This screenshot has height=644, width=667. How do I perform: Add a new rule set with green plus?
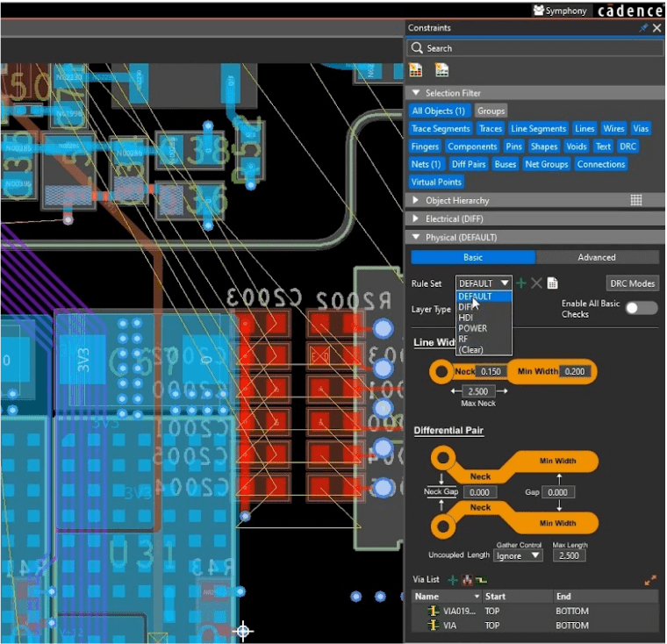click(521, 283)
